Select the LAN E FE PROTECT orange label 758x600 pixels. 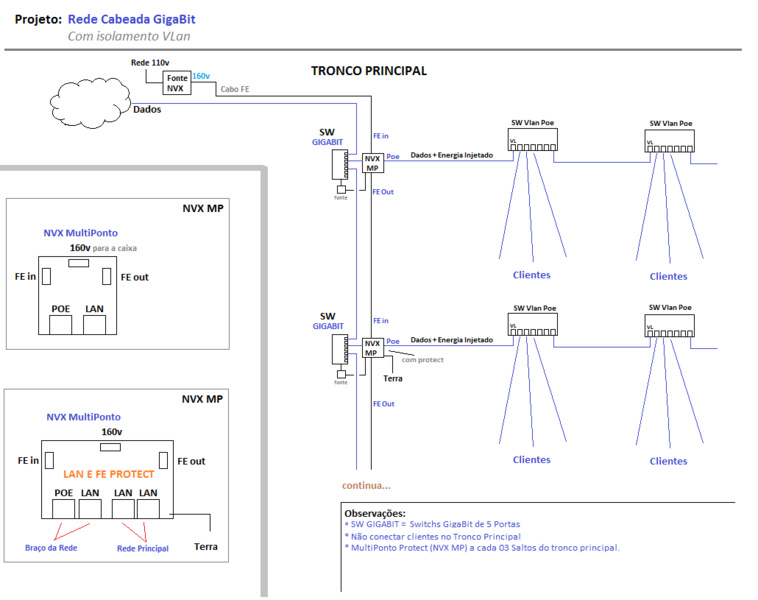coord(109,474)
